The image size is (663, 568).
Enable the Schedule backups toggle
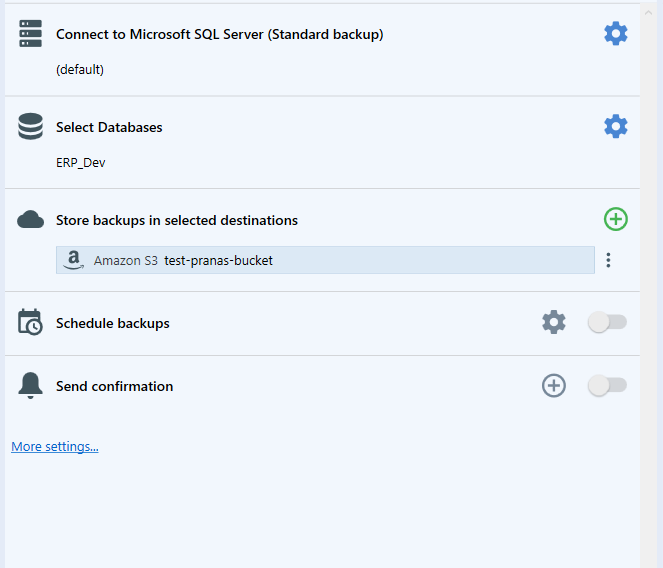pyautogui.click(x=607, y=322)
